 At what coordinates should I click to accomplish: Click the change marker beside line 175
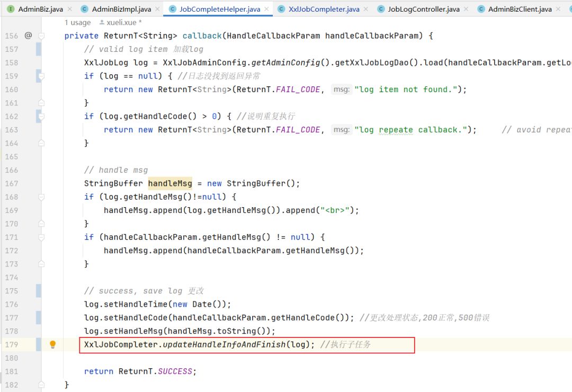pyautogui.click(x=38, y=291)
